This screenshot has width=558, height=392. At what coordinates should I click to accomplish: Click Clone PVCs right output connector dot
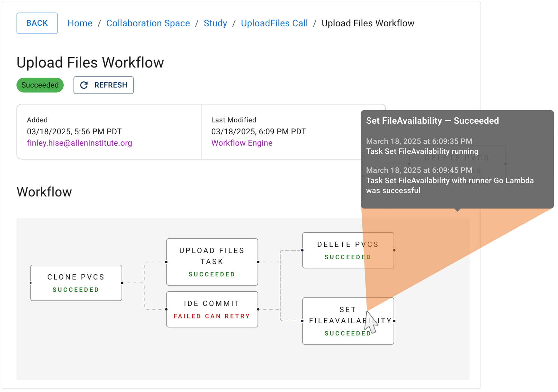[x=122, y=283]
